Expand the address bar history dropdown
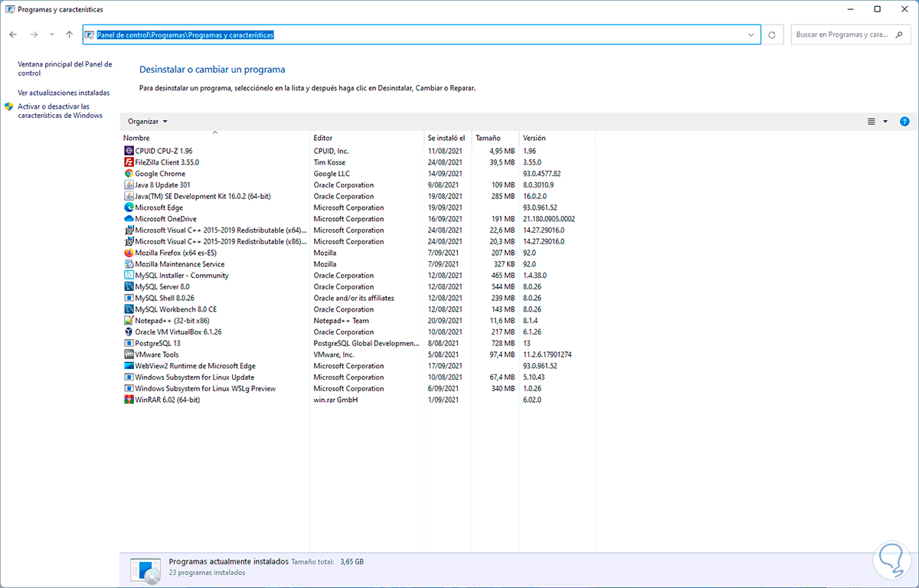 point(751,34)
